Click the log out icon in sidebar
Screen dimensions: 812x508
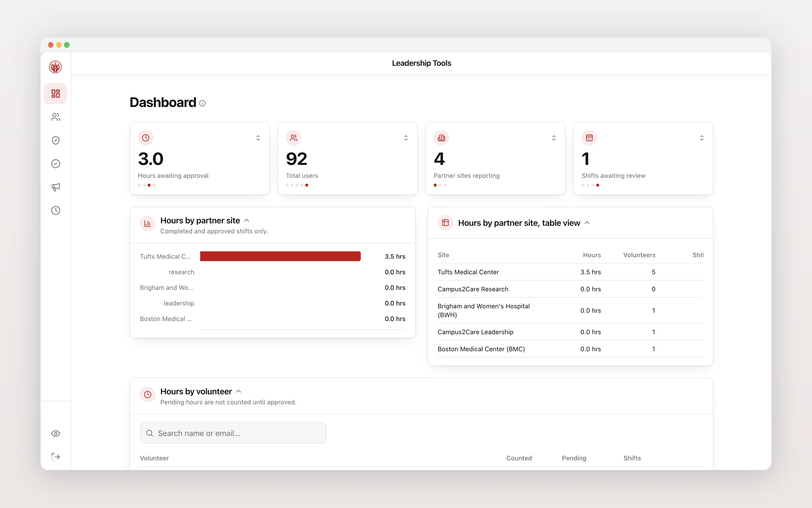[55, 457]
